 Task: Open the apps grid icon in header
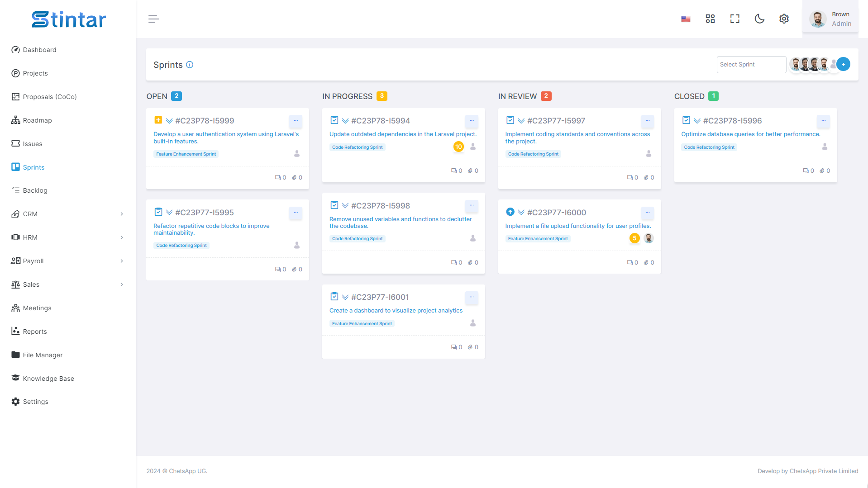pos(710,19)
